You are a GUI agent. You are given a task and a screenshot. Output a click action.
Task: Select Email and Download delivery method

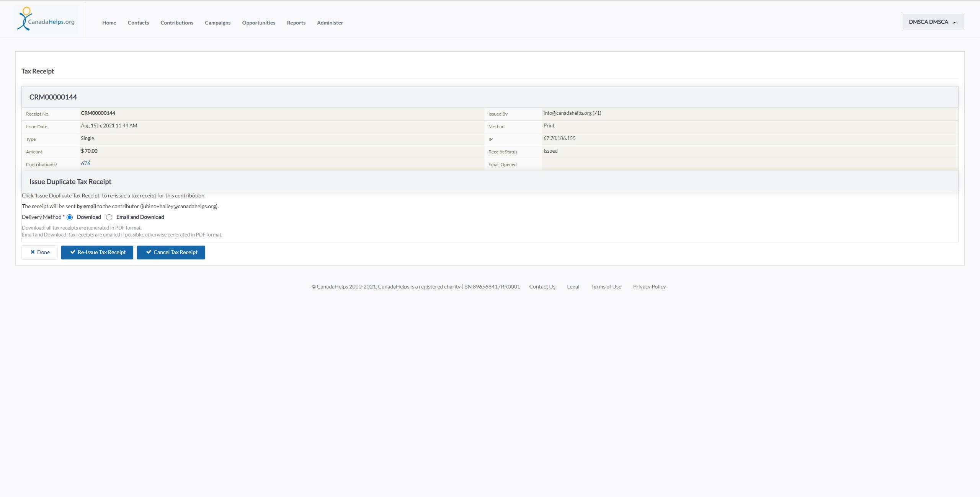coord(109,217)
